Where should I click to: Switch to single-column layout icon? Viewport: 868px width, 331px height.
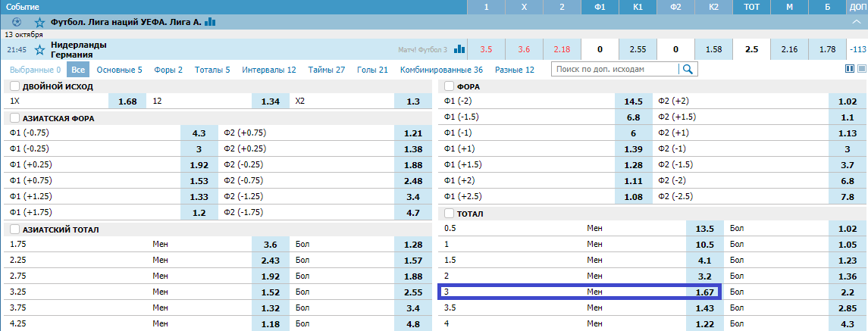point(861,69)
